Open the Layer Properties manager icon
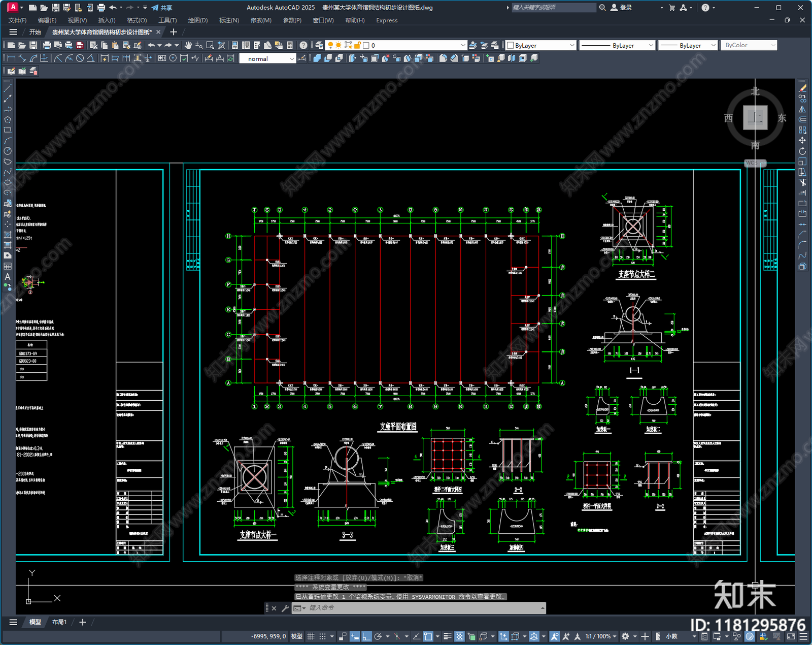The width and height of the screenshot is (812, 645). (319, 45)
